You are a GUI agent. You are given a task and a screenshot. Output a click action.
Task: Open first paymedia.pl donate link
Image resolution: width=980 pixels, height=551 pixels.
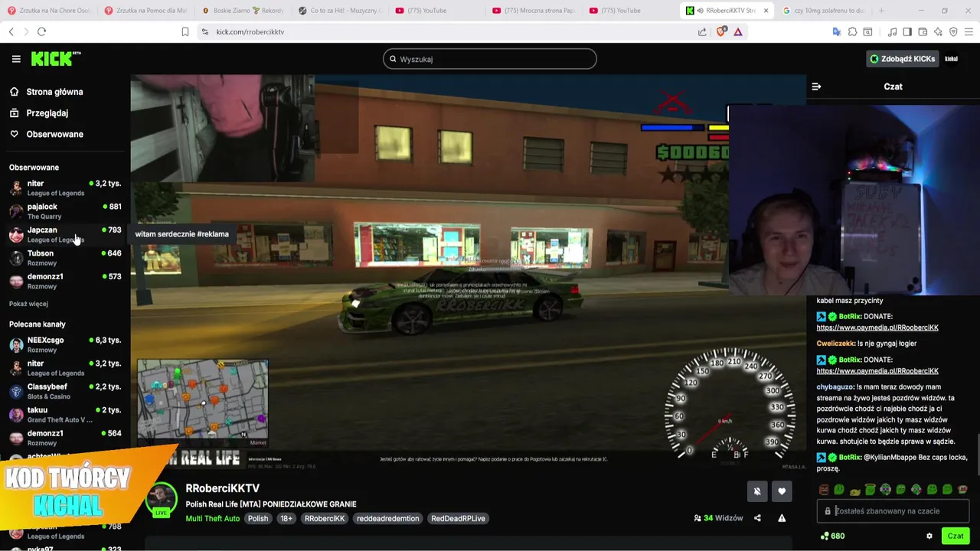[877, 328]
